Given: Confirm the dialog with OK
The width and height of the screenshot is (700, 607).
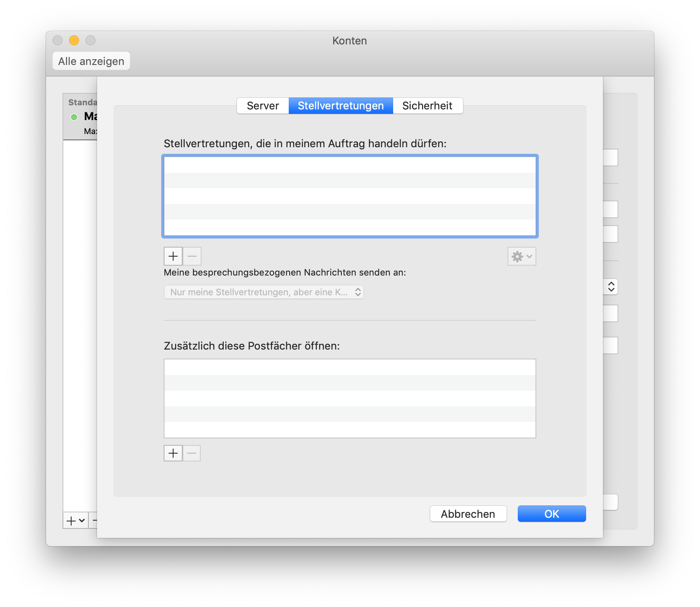Looking at the screenshot, I should 552,514.
